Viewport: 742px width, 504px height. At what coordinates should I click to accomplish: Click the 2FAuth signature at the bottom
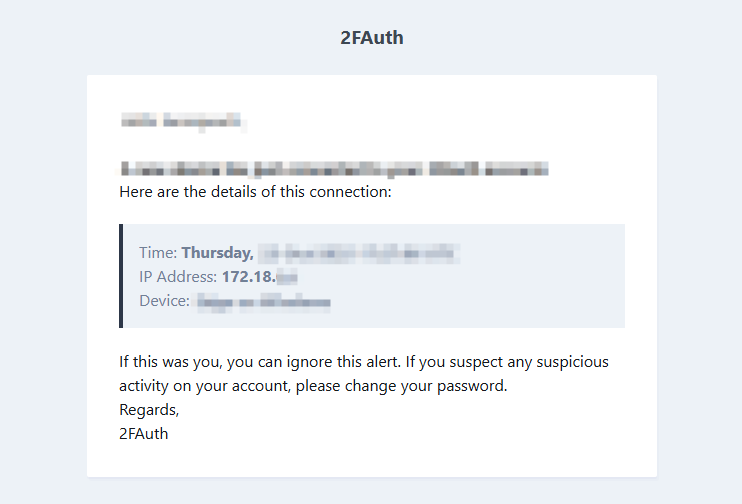point(144,433)
